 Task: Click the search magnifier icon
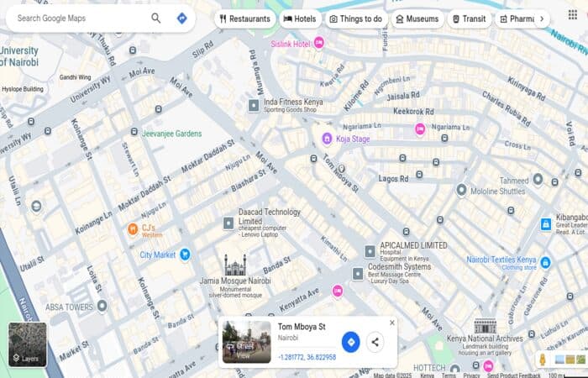[x=156, y=18]
